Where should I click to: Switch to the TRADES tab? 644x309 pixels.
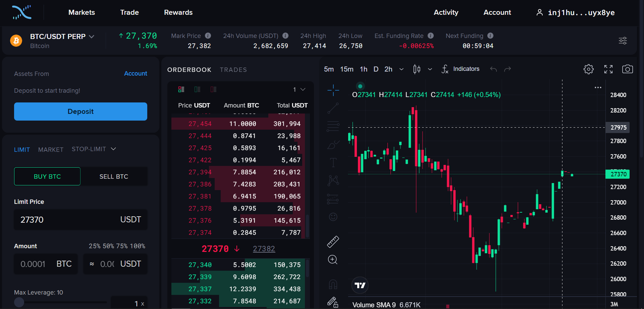point(233,70)
